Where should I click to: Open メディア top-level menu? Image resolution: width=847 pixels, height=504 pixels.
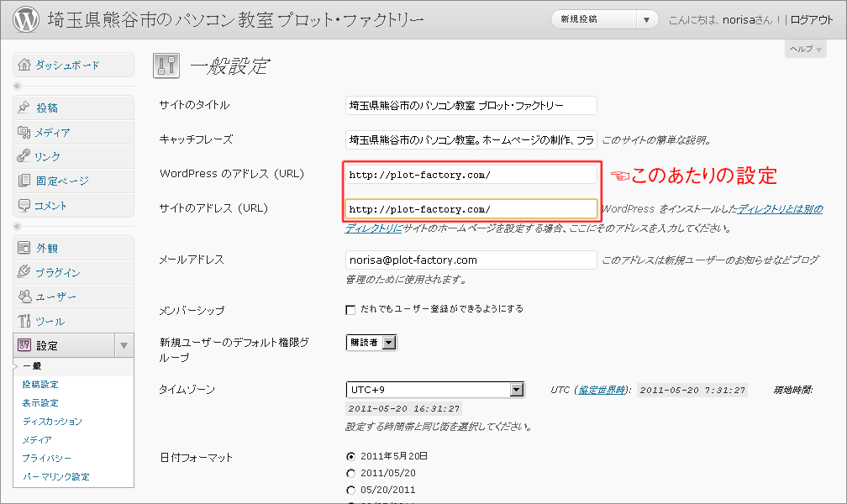(x=52, y=133)
